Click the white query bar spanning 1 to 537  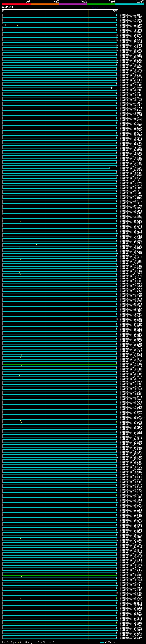[x=60, y=10]
